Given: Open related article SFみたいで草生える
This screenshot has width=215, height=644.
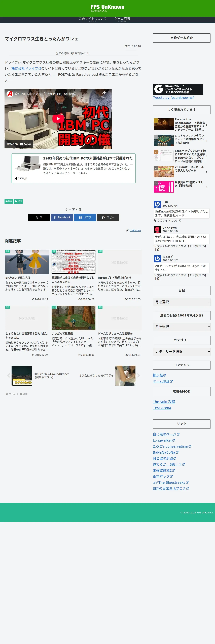Looking at the screenshot, I should 27,275.
